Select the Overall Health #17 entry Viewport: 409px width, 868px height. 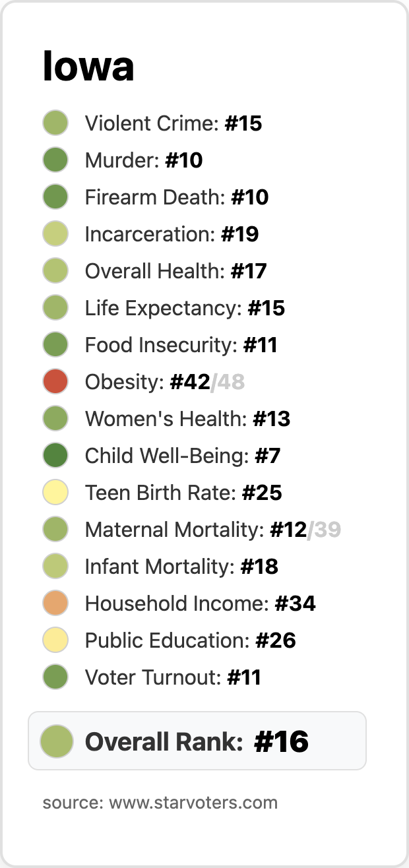[x=175, y=271]
